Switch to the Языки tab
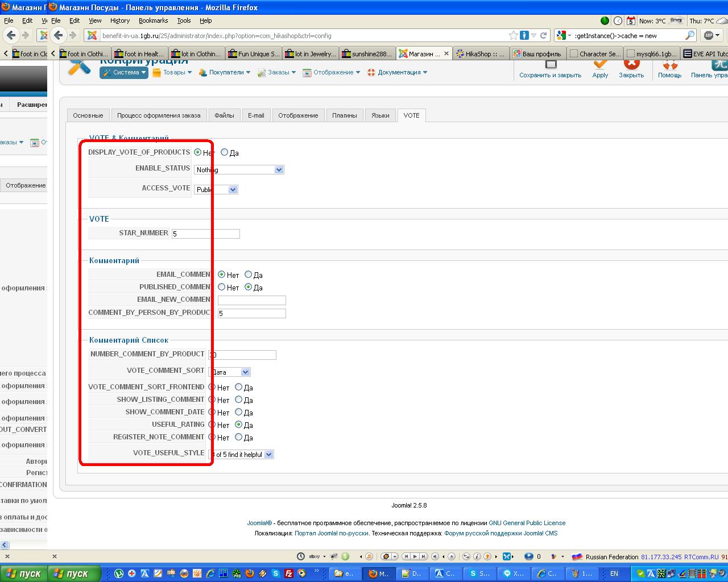This screenshot has height=582, width=728. [380, 115]
